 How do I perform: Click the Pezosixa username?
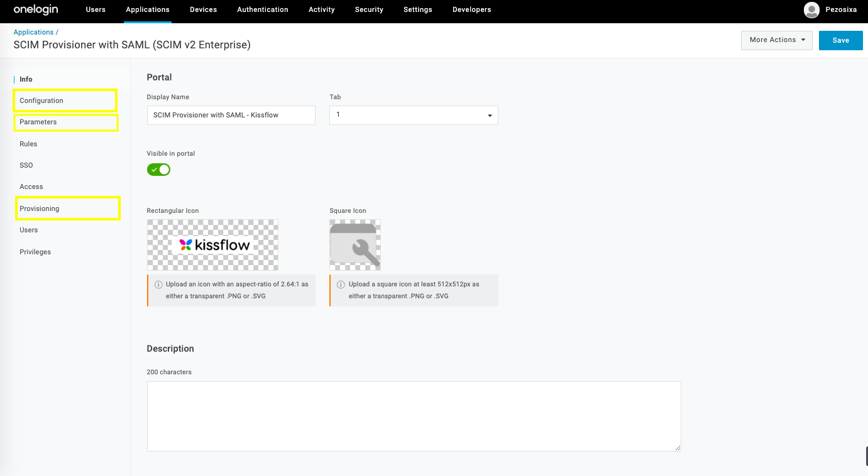pyautogui.click(x=841, y=9)
